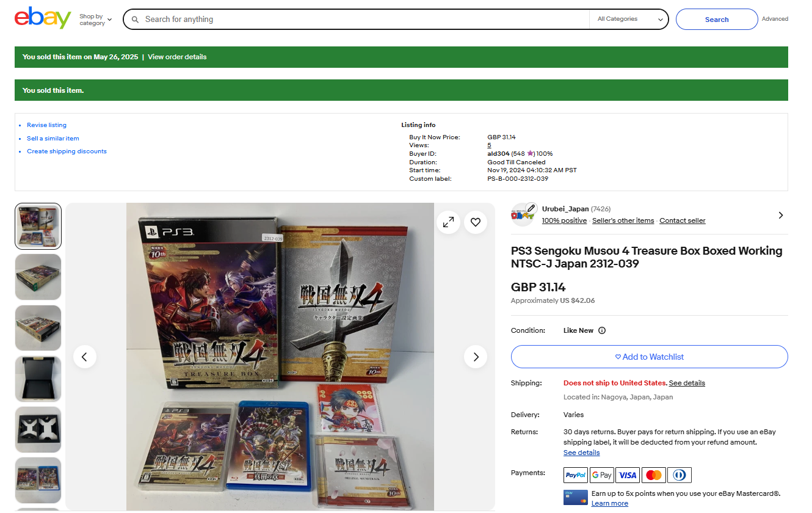Click the Urubei_Japan seller avatar
Viewport: 812px width, 513px height.
[522, 215]
